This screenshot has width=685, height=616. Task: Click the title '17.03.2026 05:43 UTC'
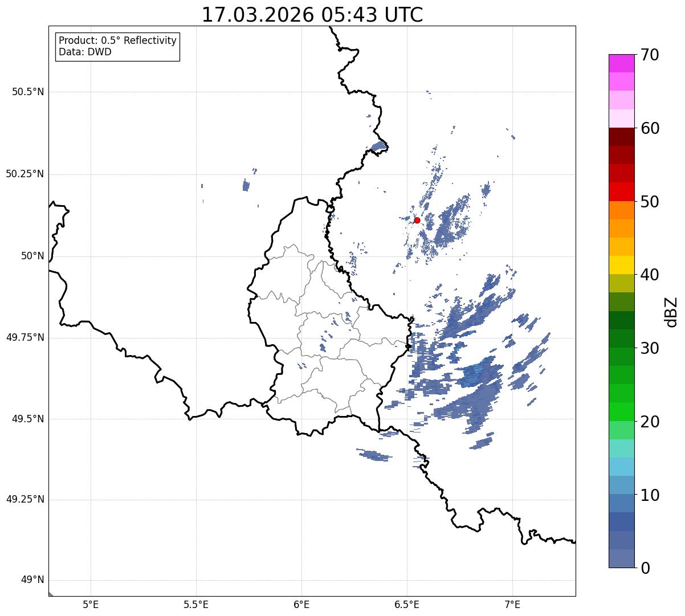pos(312,15)
